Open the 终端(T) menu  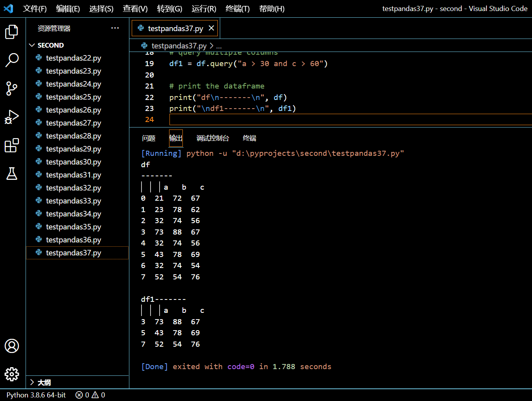pos(237,9)
